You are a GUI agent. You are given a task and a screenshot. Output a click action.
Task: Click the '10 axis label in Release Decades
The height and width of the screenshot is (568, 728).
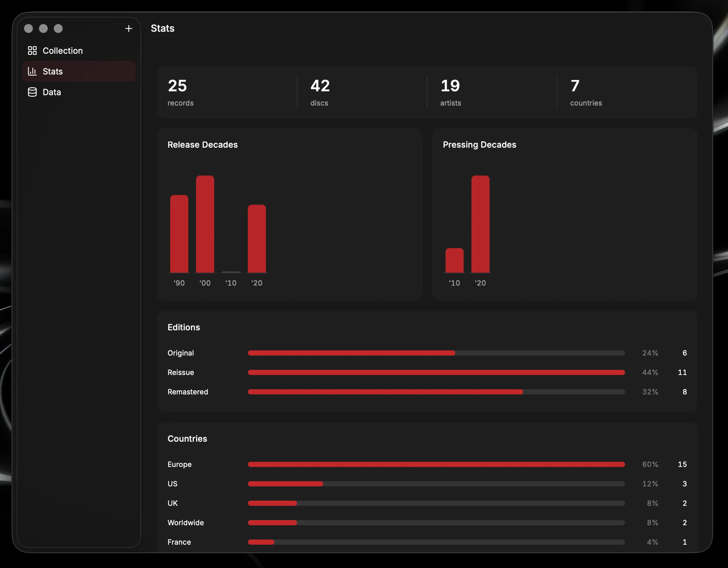[231, 283]
